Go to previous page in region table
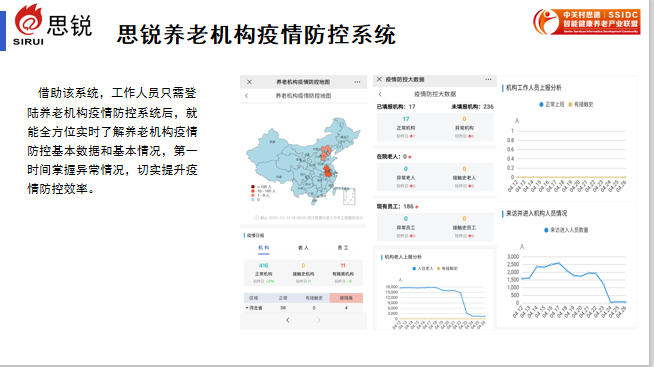Screen dimensions: 654x367 [287, 320]
